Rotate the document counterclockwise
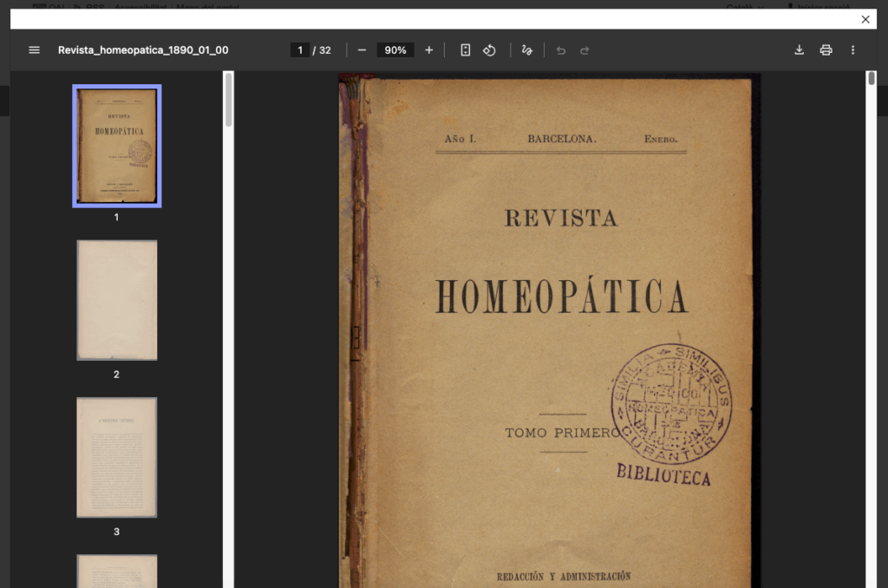 click(x=489, y=50)
